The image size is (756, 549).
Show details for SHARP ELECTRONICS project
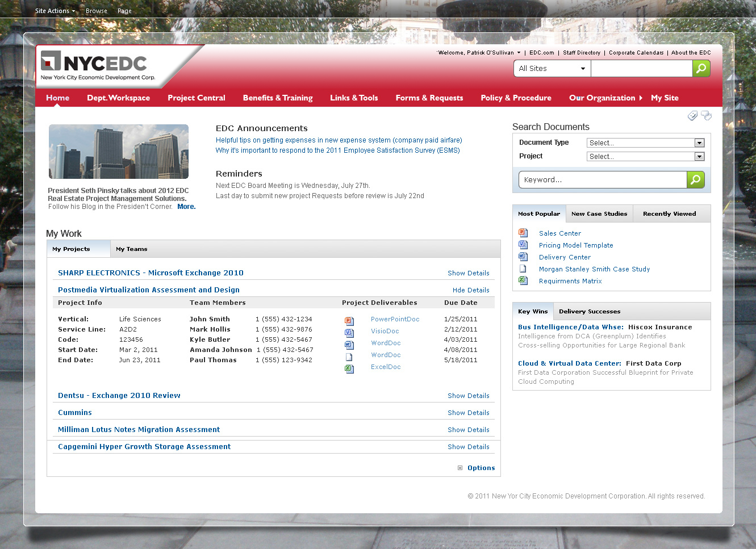[x=468, y=273]
